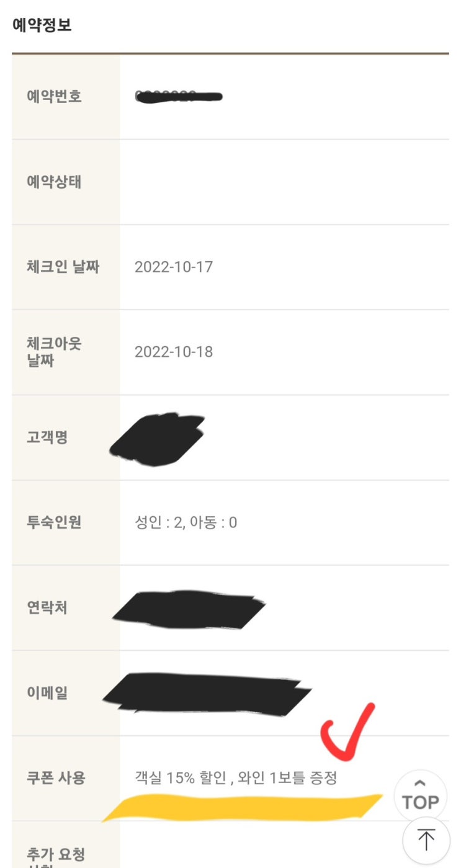Click the empty 예약상태 value cell
Screen dimensions: 461x868
click(x=284, y=182)
